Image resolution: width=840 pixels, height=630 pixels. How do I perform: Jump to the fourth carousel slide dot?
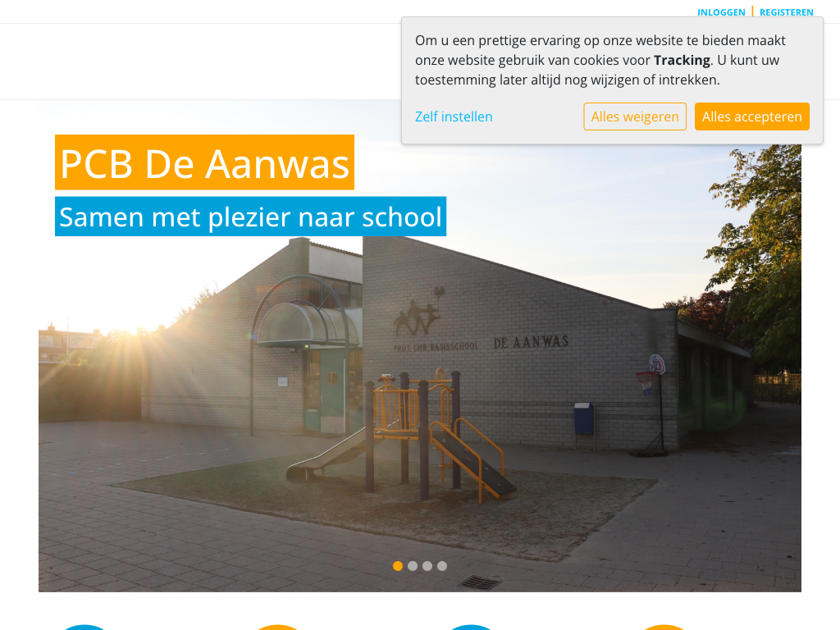[442, 566]
